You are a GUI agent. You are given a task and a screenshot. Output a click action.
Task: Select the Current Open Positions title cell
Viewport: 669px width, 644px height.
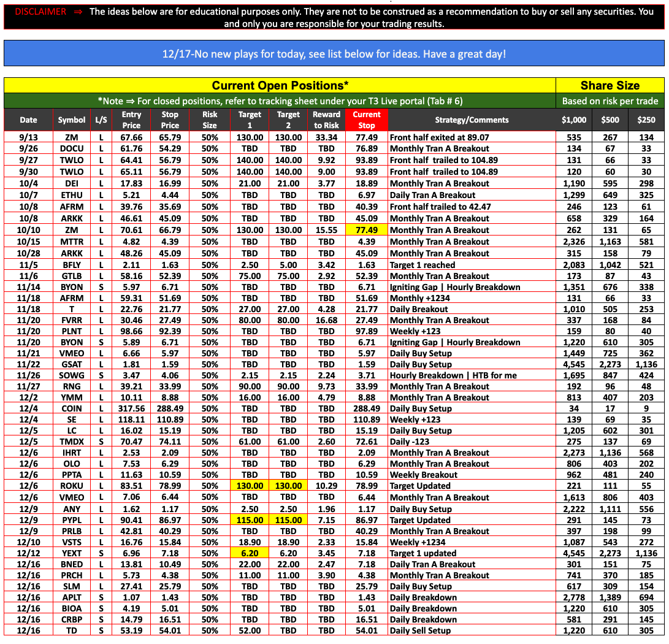pyautogui.click(x=280, y=85)
